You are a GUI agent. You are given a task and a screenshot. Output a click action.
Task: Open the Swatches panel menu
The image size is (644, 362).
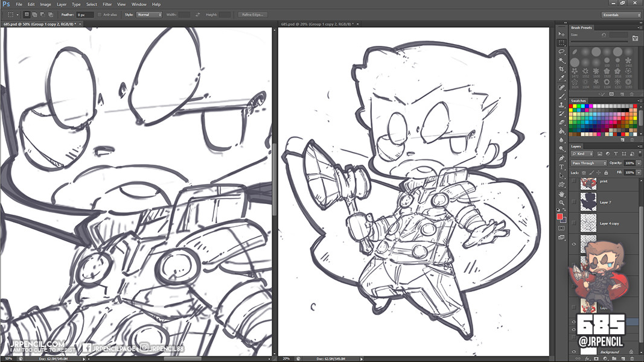640,101
